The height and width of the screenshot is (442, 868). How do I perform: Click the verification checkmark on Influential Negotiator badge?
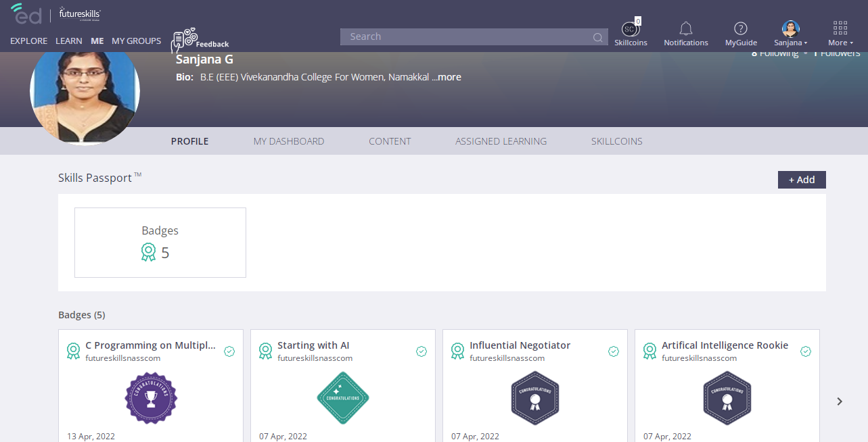(x=614, y=351)
